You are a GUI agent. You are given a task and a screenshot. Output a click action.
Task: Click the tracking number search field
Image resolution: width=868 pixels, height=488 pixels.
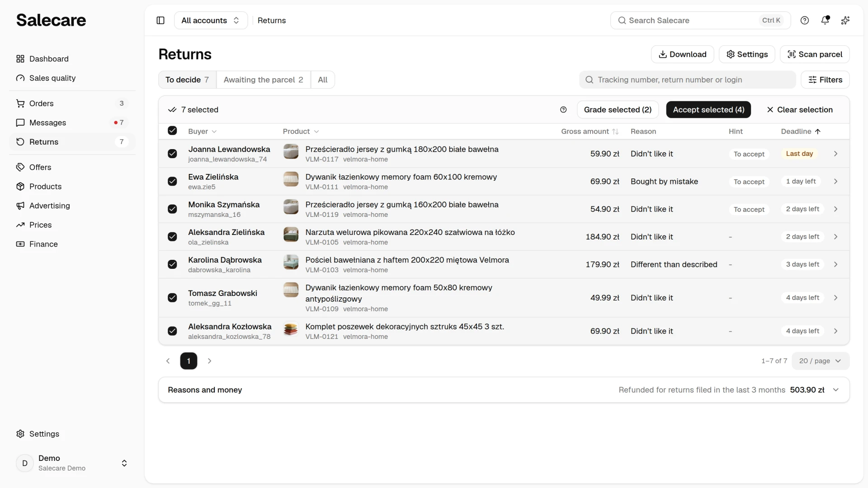pos(687,80)
